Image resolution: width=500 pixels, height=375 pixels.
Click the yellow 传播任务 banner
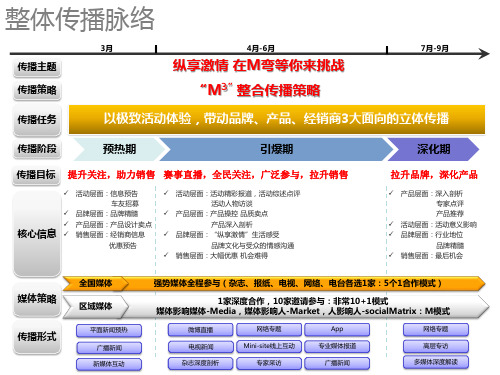[277, 119]
